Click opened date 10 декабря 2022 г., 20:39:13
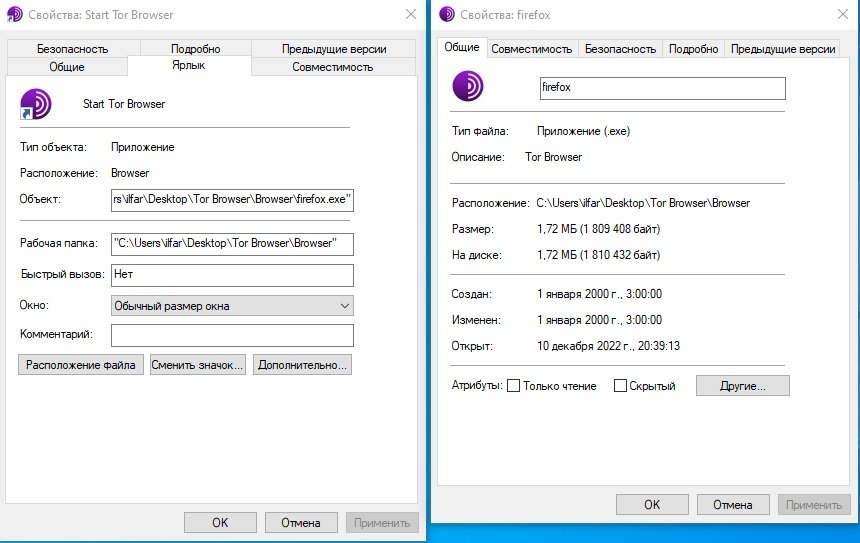860x543 pixels. (608, 346)
